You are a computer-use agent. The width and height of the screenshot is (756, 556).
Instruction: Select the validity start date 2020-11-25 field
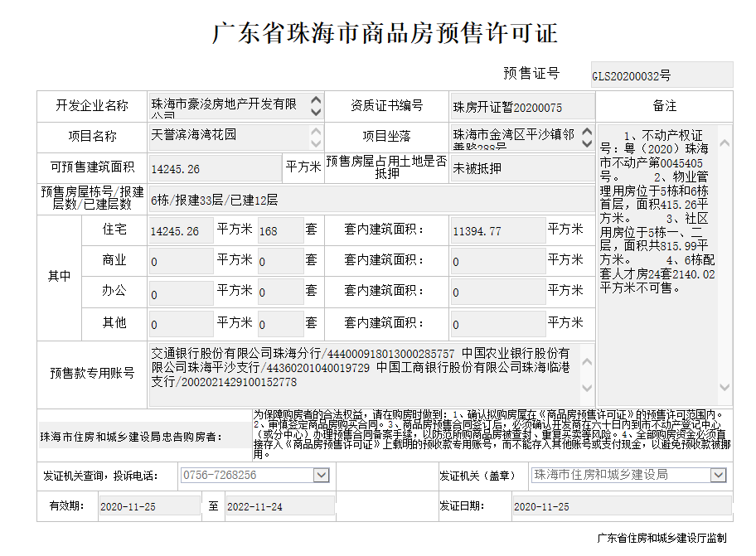(x=148, y=506)
